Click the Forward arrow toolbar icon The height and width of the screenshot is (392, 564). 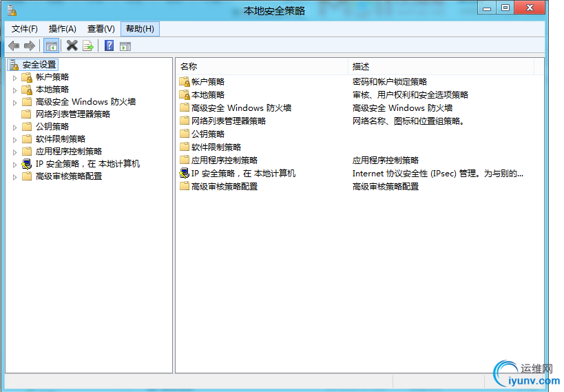pos(30,45)
